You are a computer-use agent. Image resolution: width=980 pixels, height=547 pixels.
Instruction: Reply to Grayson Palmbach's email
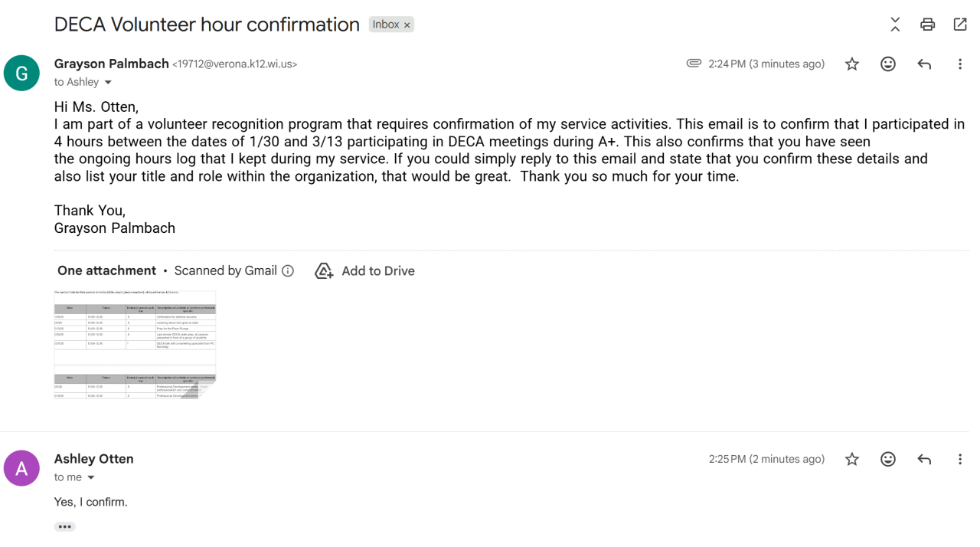[924, 64]
